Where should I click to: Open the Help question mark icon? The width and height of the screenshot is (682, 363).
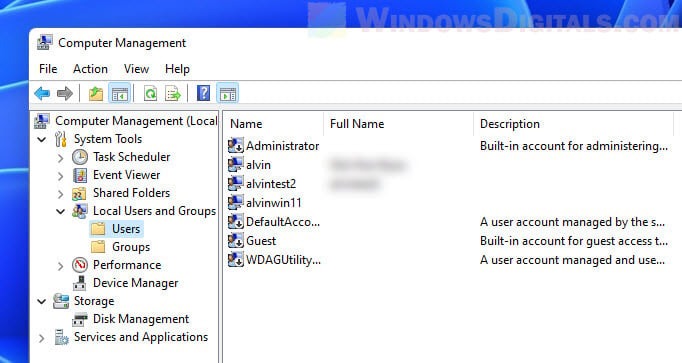(204, 93)
